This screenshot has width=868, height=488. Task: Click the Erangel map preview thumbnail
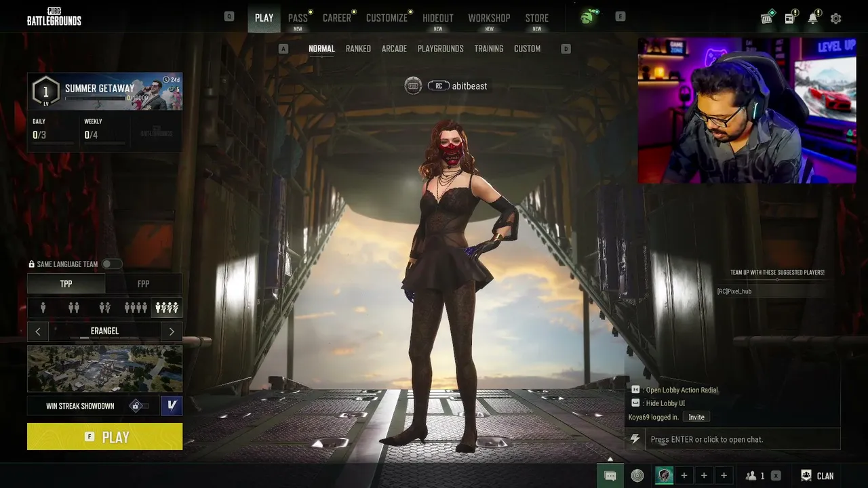[104, 369]
